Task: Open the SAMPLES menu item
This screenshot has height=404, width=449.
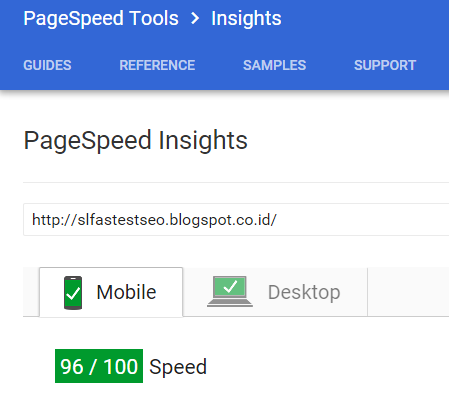Action: [275, 65]
